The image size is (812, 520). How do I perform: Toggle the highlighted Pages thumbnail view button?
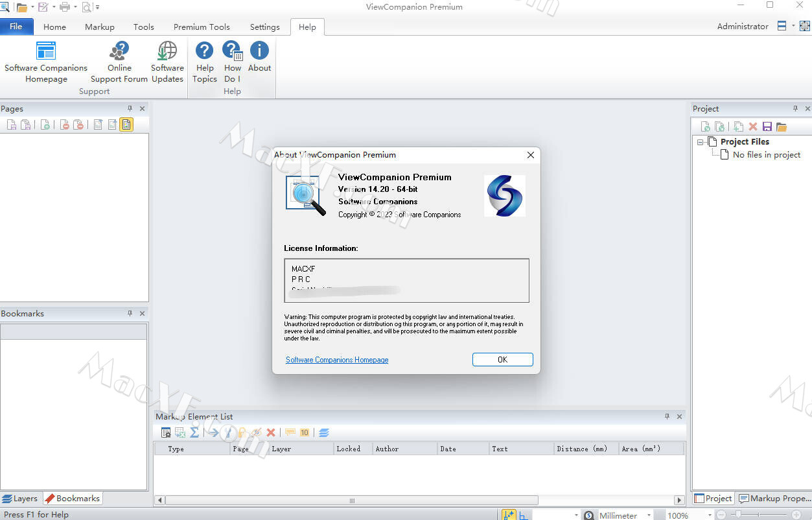pos(126,124)
